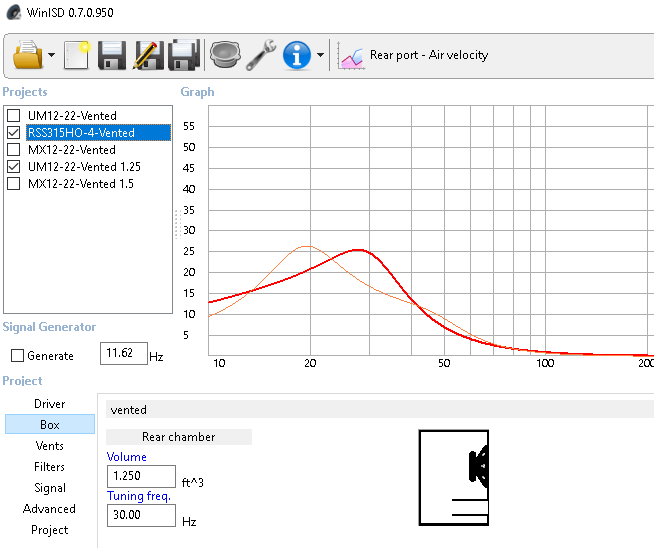Switch to the Box tab
Screen dimensions: 654x548
(x=50, y=425)
